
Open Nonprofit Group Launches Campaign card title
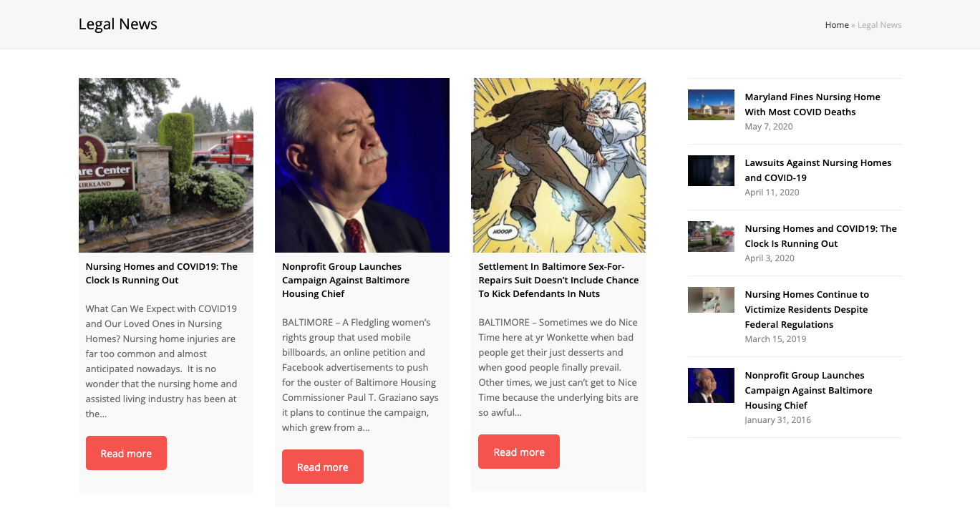tap(346, 280)
